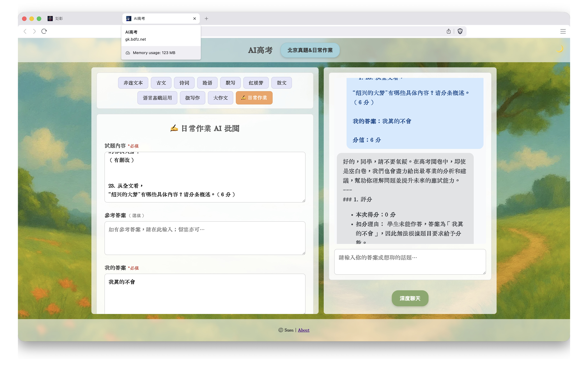The image size is (588, 365).
Task: Select the 非连文本 category
Action: (x=133, y=83)
